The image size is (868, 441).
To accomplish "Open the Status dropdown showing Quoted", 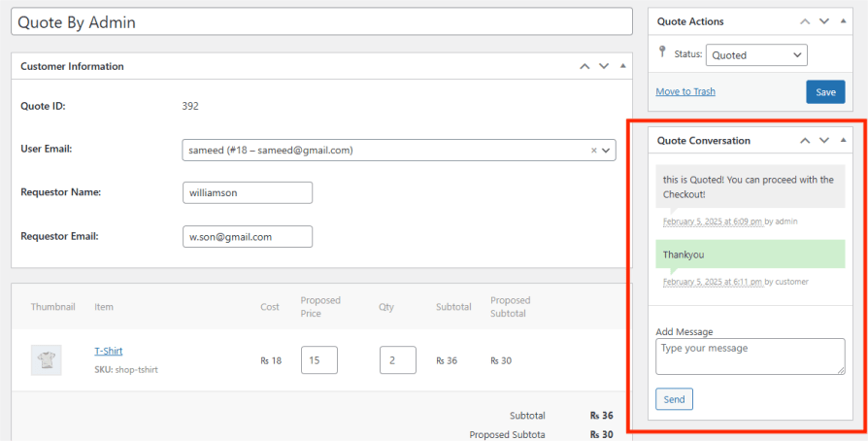I will [x=755, y=55].
